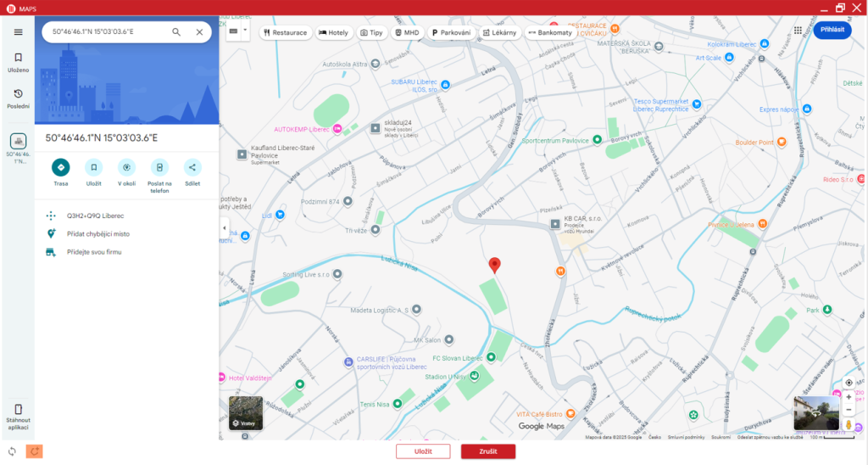Click the coordinates search input field

106,31
